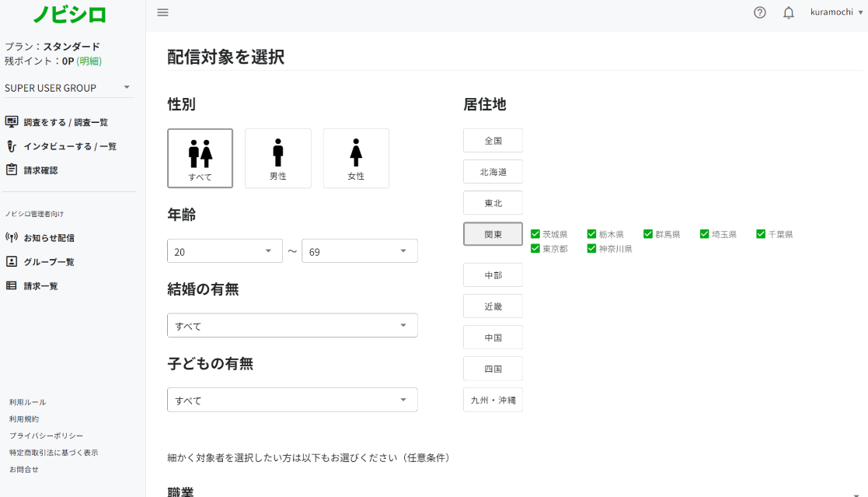Click the hamburger menu icon
Image resolution: width=868 pixels, height=497 pixels.
click(x=162, y=12)
